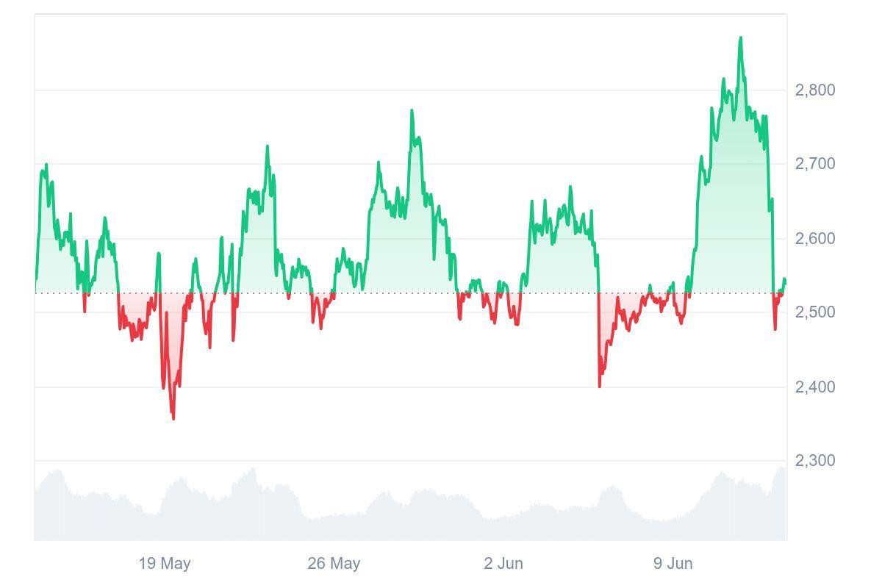Click the 2,700 price axis label
This screenshot has height=588, width=882.
tap(814, 164)
